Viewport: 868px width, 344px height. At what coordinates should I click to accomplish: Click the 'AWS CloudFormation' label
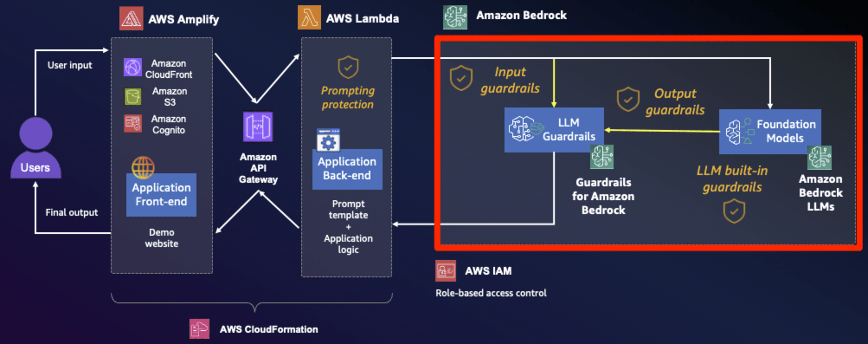coord(269,329)
